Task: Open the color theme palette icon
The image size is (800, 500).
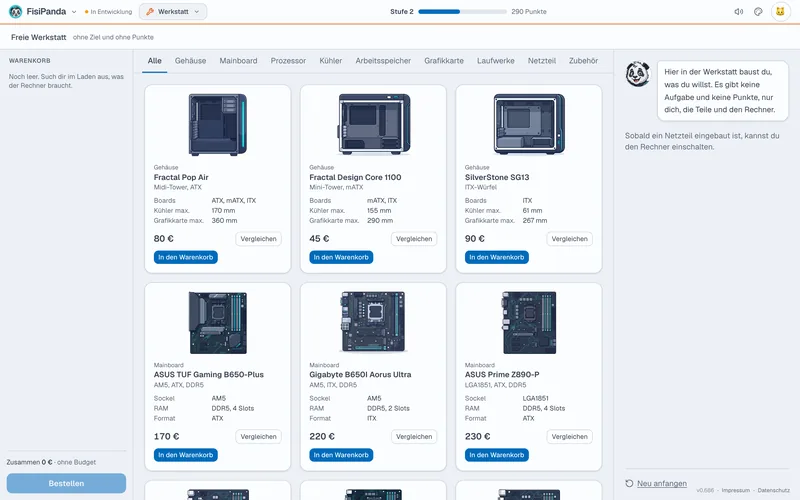Action: [x=758, y=11]
